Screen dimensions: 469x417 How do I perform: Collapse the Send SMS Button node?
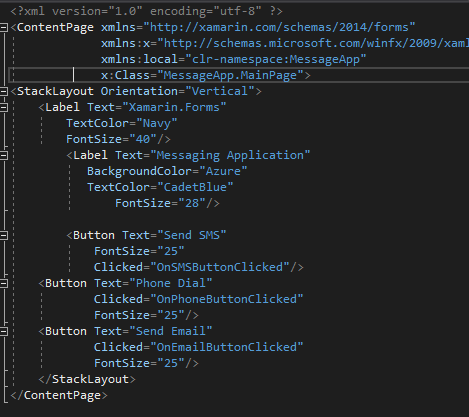pyautogui.click(x=4, y=235)
